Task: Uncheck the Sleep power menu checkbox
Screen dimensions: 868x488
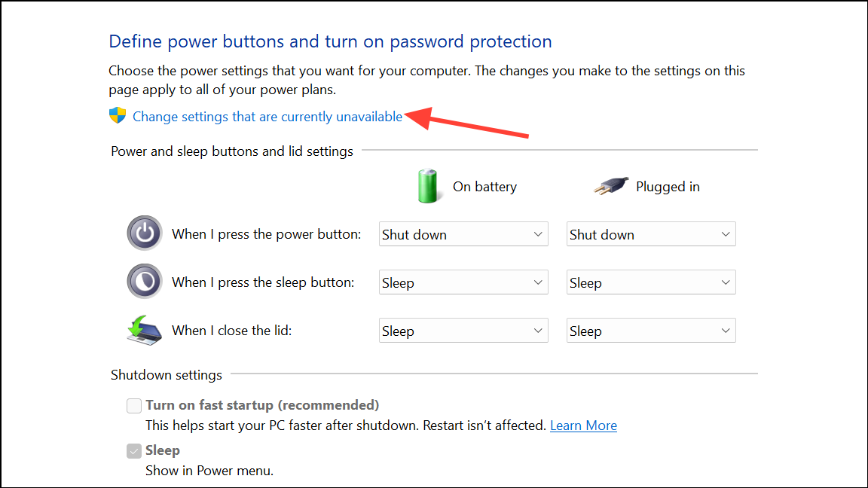Action: click(134, 451)
